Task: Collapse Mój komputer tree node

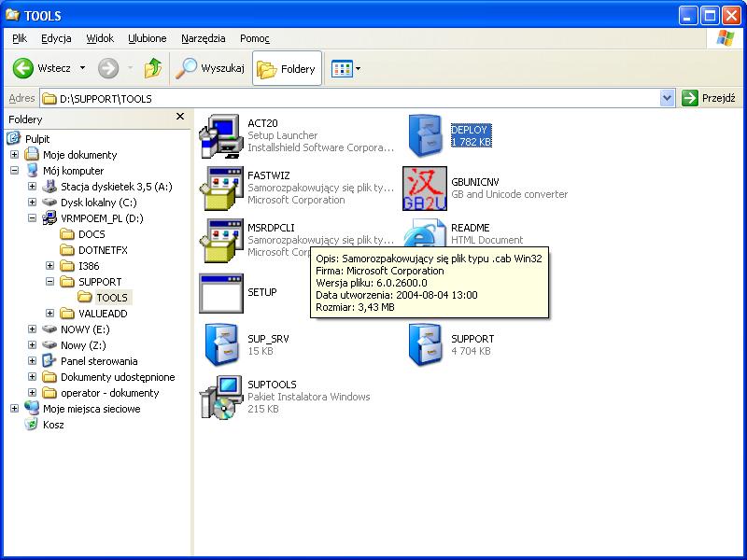Action: (14, 171)
